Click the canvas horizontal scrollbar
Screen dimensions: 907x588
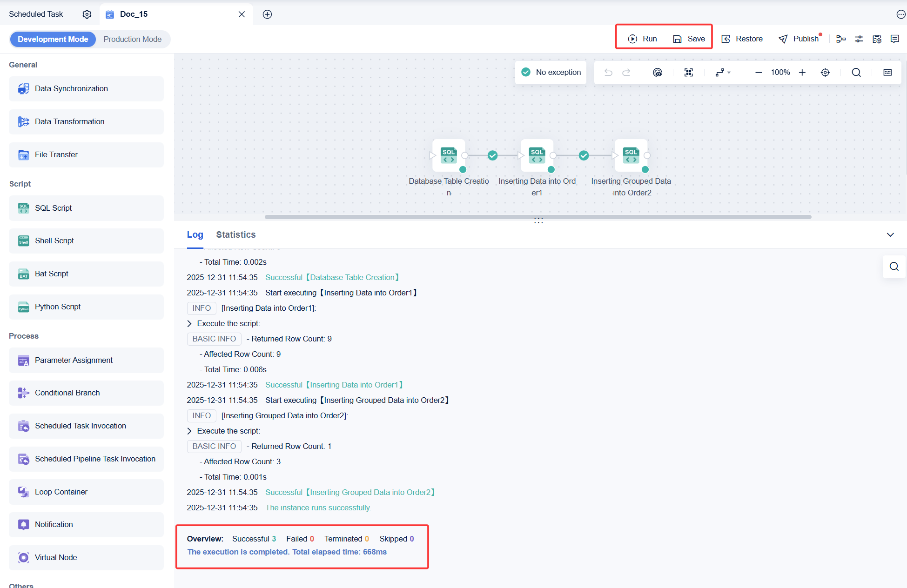(538, 217)
